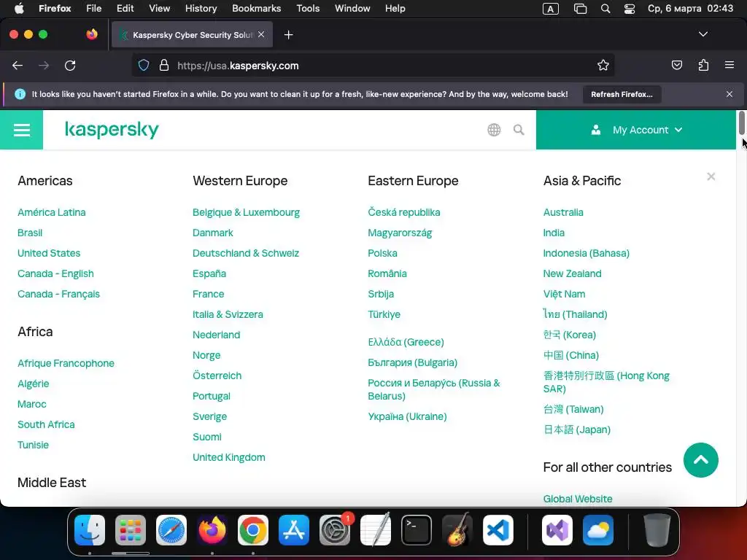The image size is (747, 560).
Task: Open Finder from the Dock
Action: tap(90, 530)
